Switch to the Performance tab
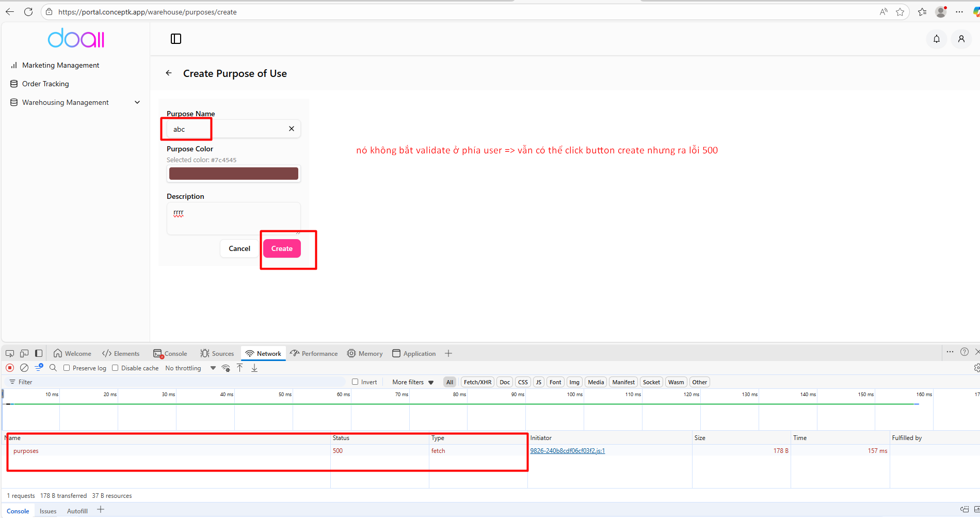The width and height of the screenshot is (980, 518). (x=314, y=354)
